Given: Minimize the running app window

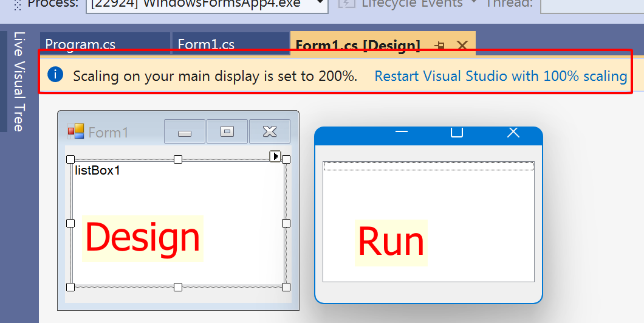Looking at the screenshot, I should coord(401,132).
